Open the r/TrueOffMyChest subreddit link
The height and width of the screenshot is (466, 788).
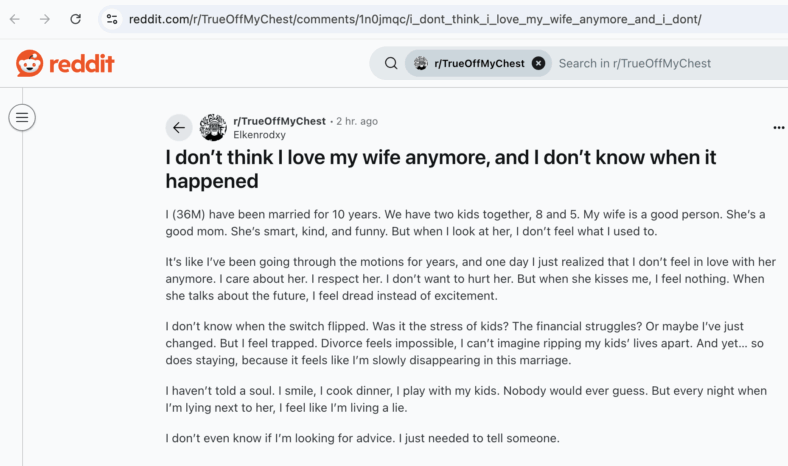279,121
